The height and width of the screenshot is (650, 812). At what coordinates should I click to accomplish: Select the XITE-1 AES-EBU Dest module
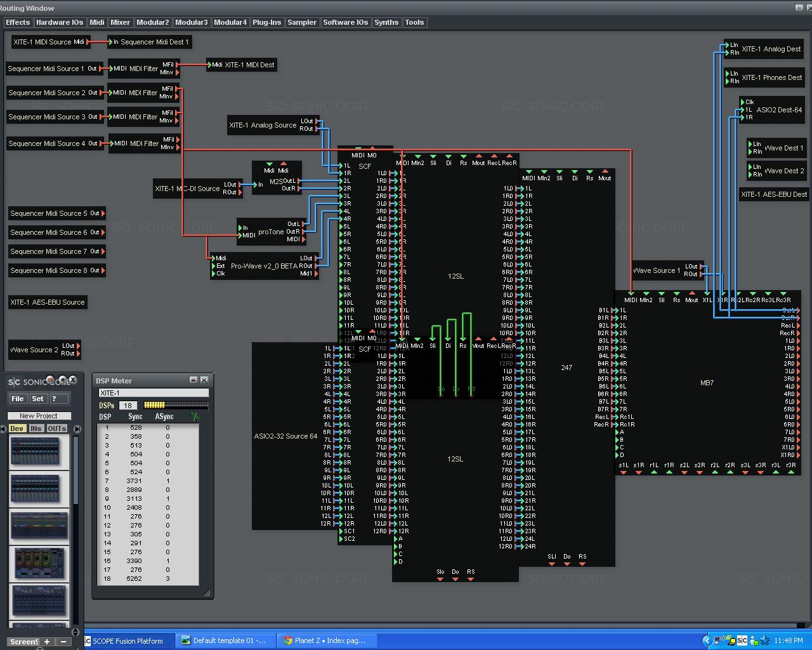point(774,194)
